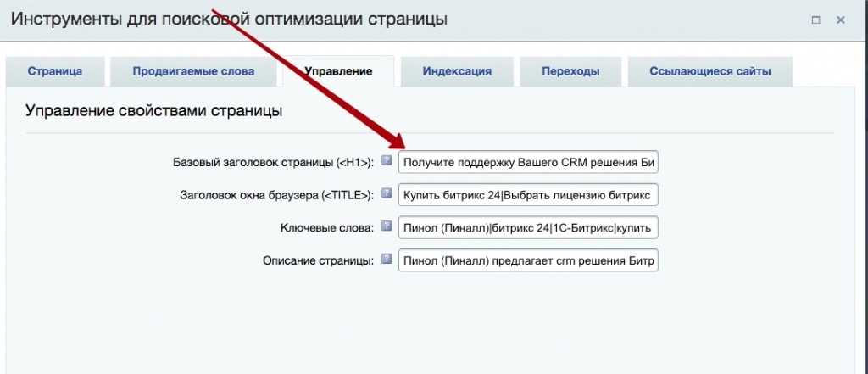Select the Базовый заголовок страницы label
The width and height of the screenshot is (868, 374).
pyautogui.click(x=274, y=162)
